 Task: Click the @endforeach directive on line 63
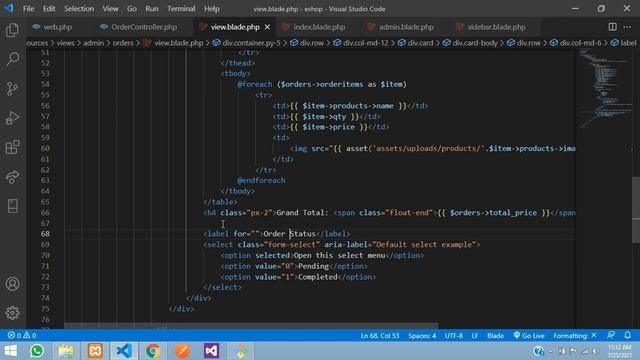tap(261, 180)
